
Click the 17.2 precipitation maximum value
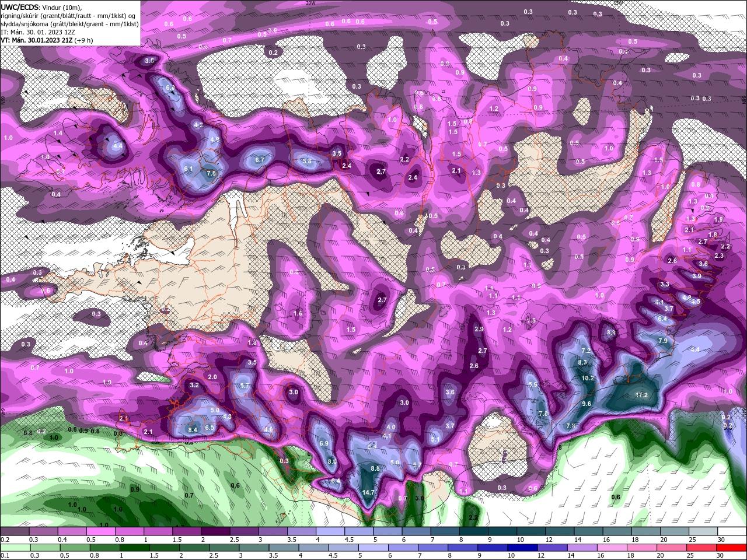coord(641,395)
